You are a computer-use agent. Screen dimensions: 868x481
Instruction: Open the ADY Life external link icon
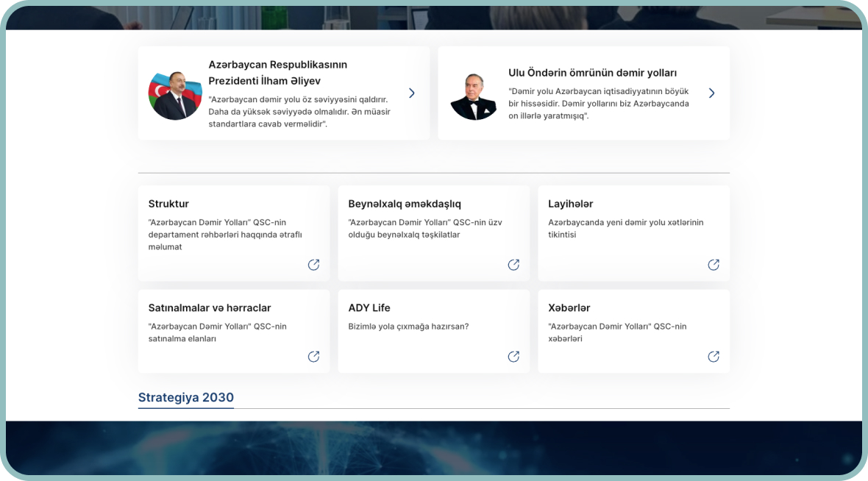513,357
